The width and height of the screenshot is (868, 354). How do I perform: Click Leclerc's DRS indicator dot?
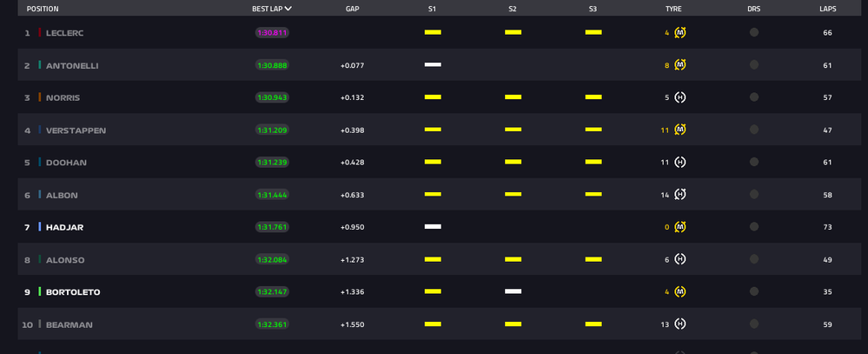coord(754,33)
